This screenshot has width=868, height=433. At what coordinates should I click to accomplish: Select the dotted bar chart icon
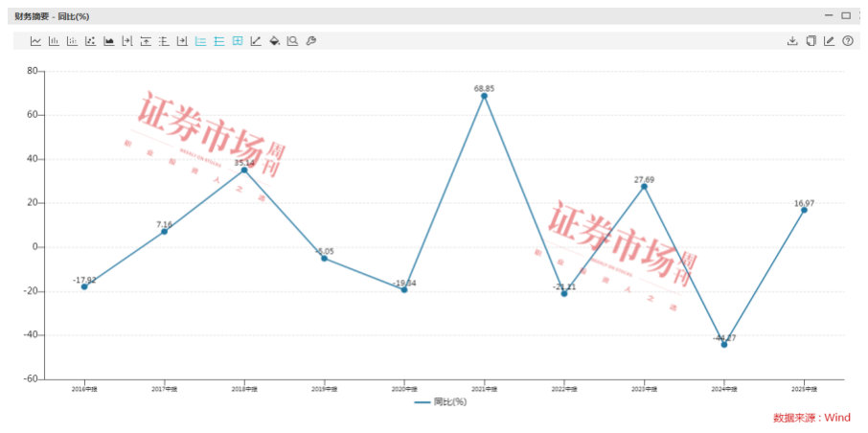pyautogui.click(x=72, y=41)
